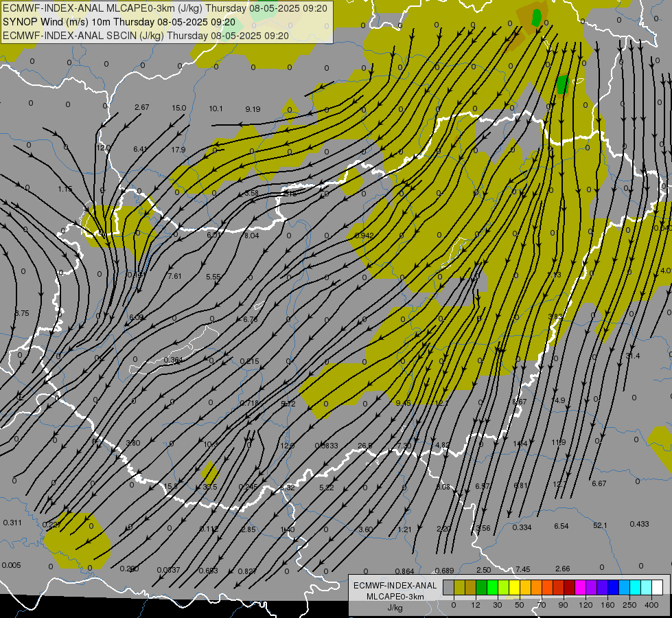Click the legend tick label 400
The width and height of the screenshot is (672, 618).
651,605
